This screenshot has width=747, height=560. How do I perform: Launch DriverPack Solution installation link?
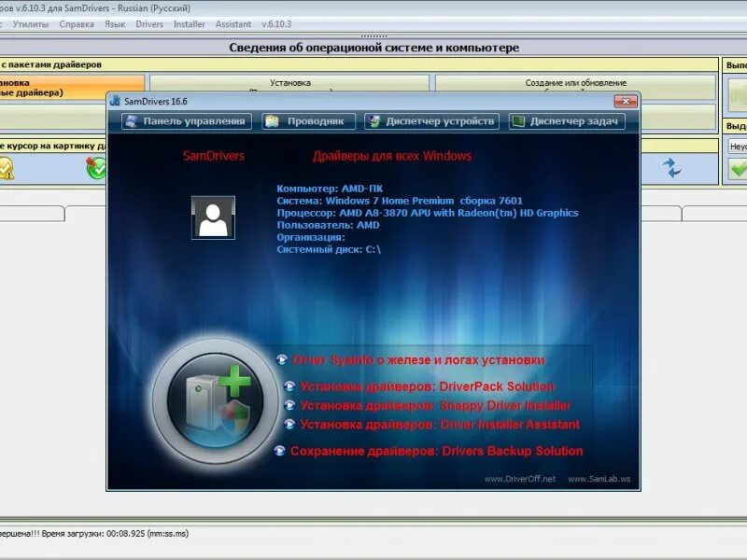coord(425,385)
